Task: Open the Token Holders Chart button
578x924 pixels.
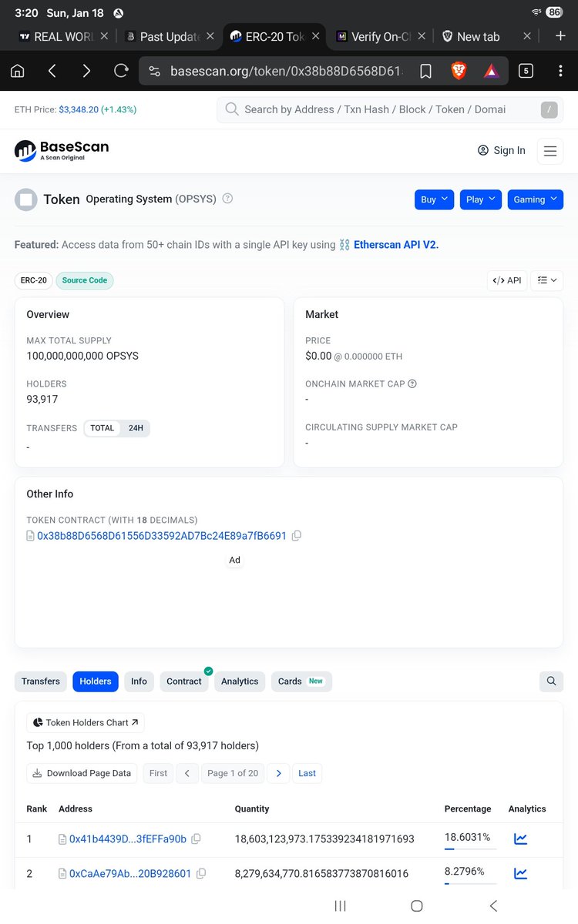Action: 86,723
